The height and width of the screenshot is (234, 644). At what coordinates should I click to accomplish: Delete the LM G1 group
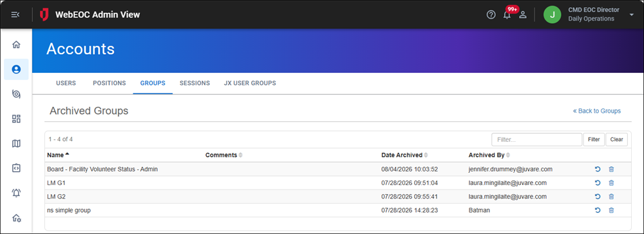pyautogui.click(x=611, y=183)
